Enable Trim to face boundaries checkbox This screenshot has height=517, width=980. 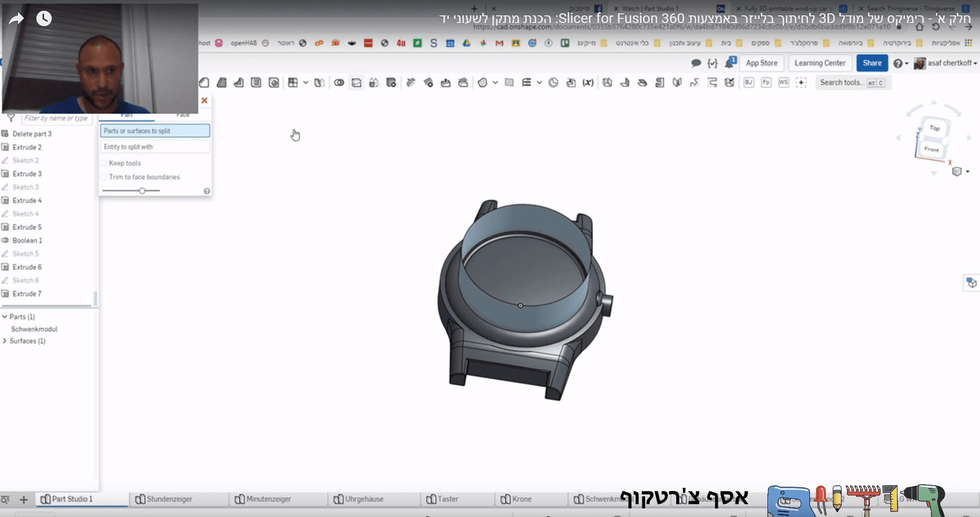[104, 177]
